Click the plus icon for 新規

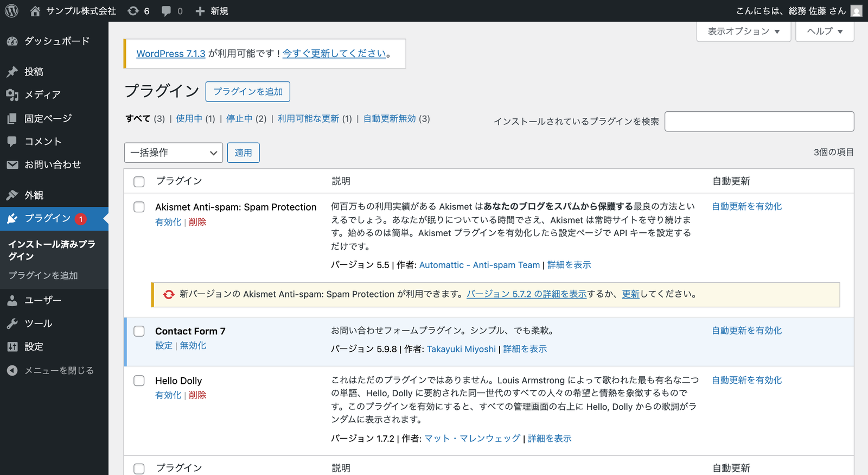pos(200,11)
